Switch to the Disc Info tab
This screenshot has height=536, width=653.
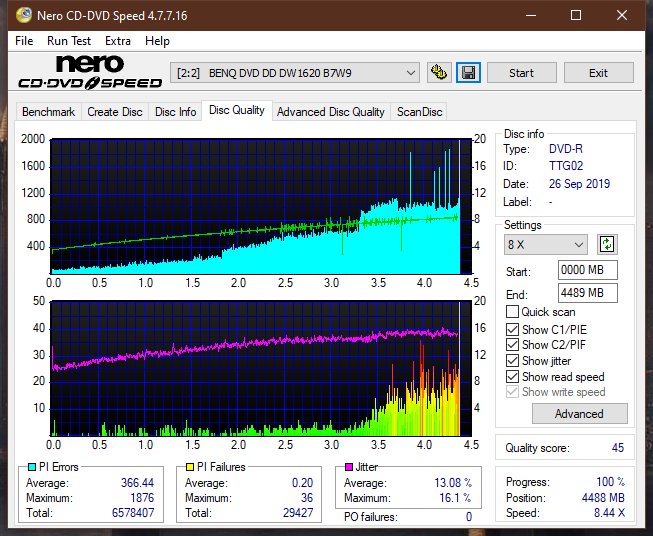(x=175, y=112)
